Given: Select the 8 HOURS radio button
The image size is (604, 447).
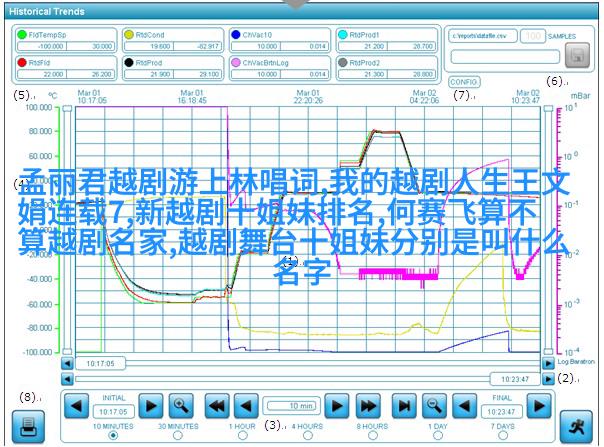Looking at the screenshot, I should click(372, 435).
